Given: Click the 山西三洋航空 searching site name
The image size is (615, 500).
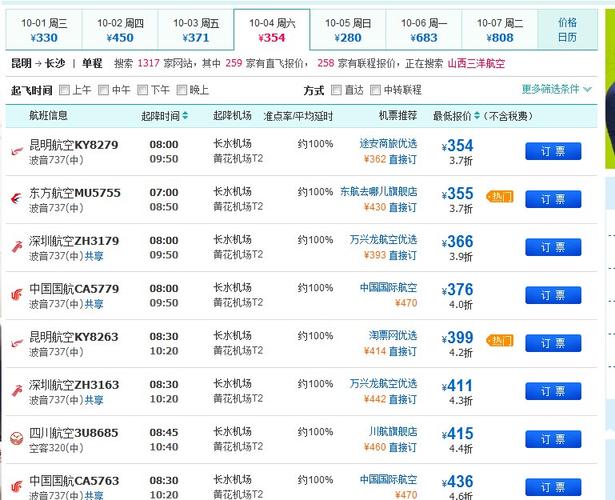Looking at the screenshot, I should [476, 63].
